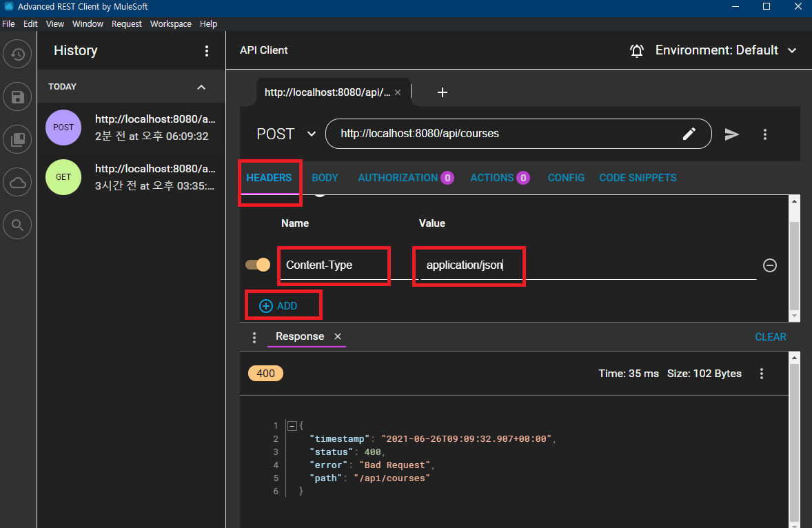Click the notifications bell icon
Viewport: 812px width, 528px height.
[636, 50]
